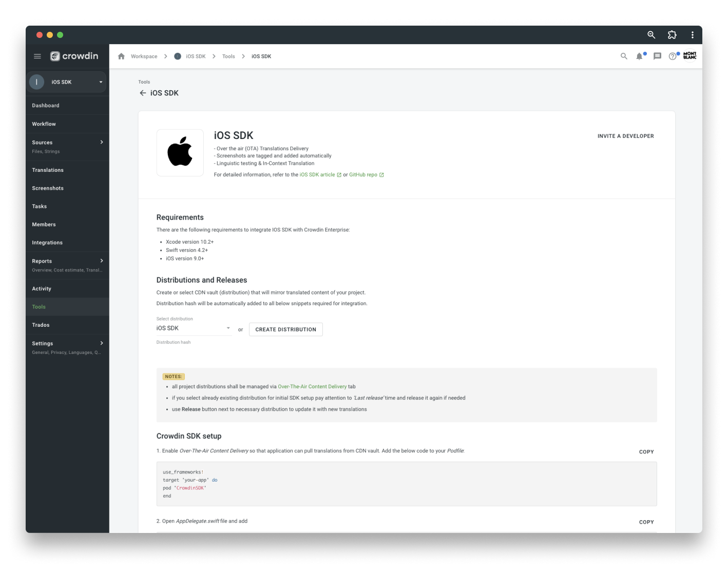Open Activity in the sidebar
This screenshot has width=728, height=574.
(x=67, y=289)
